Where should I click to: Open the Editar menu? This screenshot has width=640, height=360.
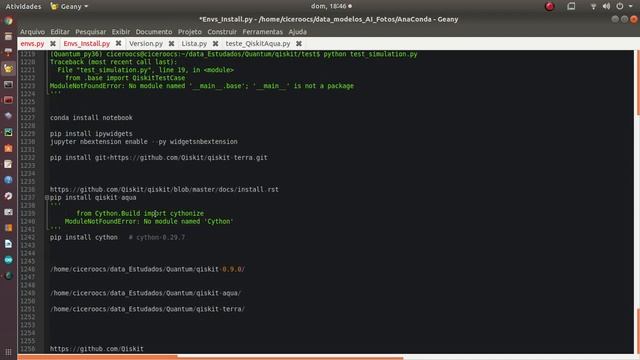[60, 31]
